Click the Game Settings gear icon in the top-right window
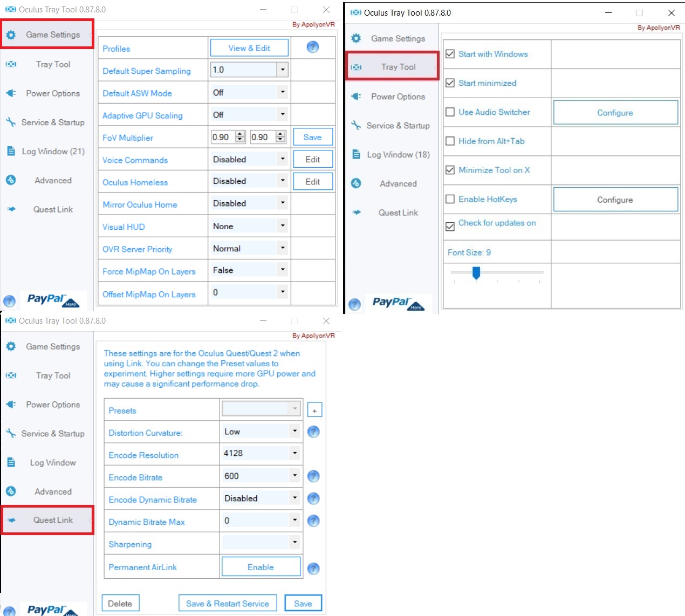Viewport: 685px width, 616px height. tap(356, 38)
